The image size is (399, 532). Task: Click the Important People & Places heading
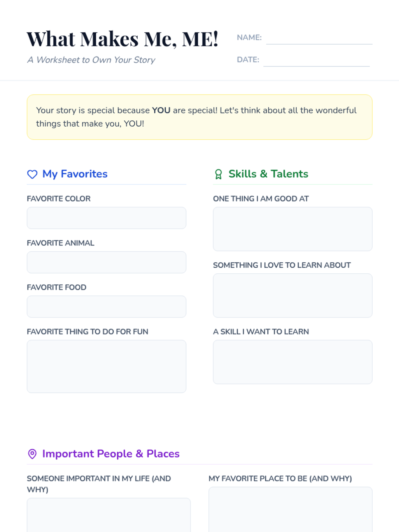click(111, 454)
